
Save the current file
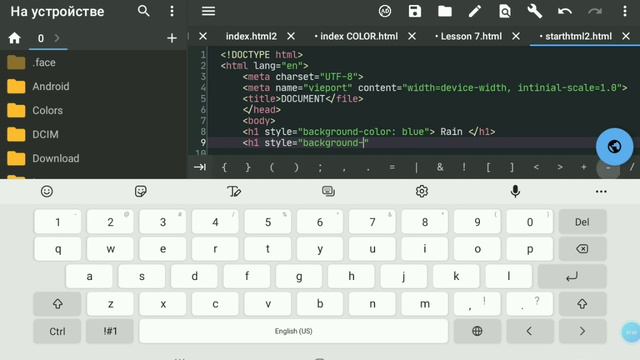pyautogui.click(x=415, y=11)
